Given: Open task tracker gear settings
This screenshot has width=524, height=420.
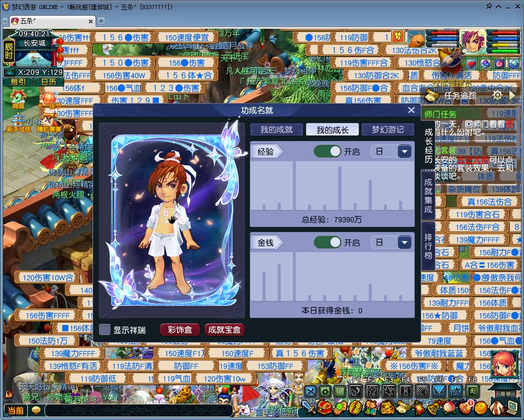Looking at the screenshot, I should tap(497, 95).
